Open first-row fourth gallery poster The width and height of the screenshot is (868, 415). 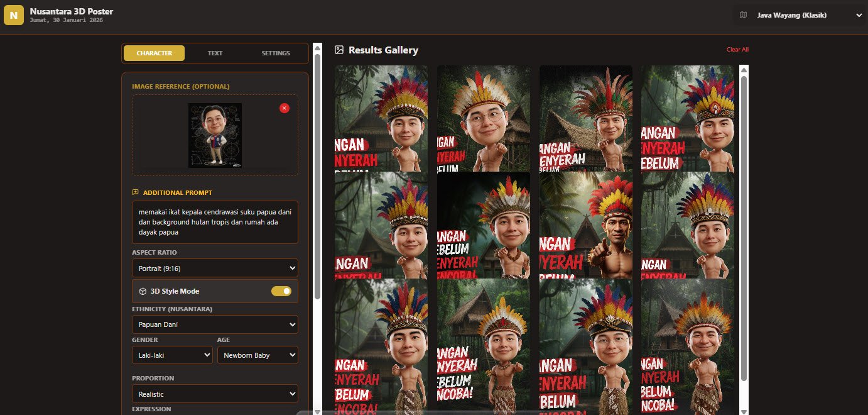[688, 118]
